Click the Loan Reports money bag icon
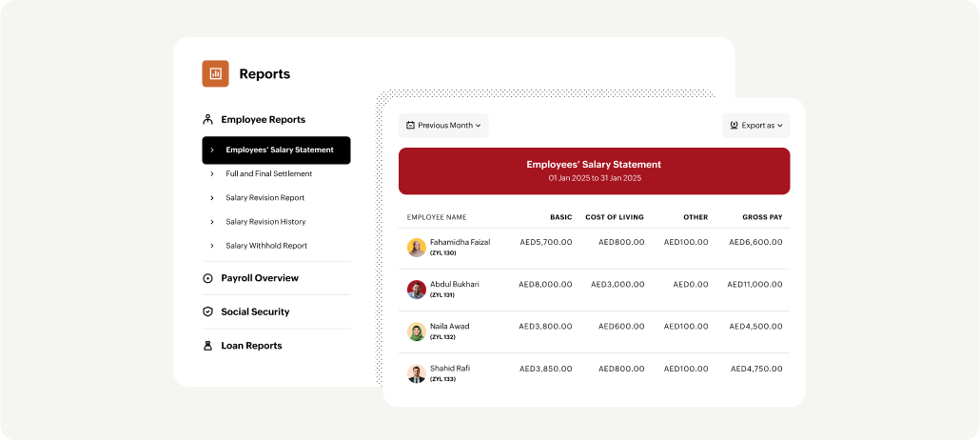Screen dimensions: 980x441 click(x=207, y=346)
